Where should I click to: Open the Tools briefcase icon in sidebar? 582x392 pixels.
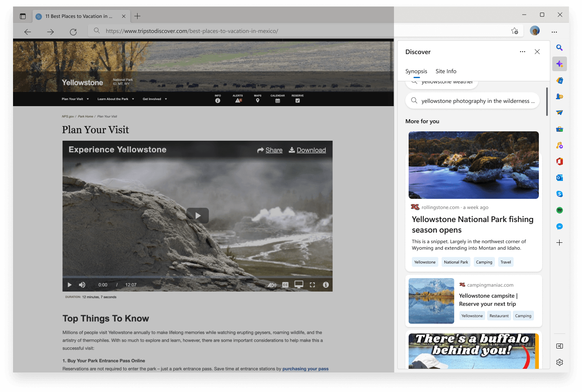(560, 129)
